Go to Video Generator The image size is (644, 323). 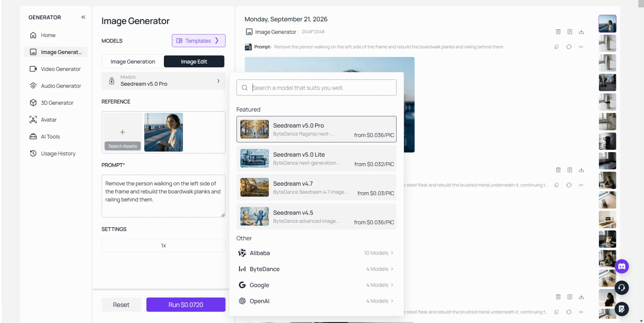point(55,69)
